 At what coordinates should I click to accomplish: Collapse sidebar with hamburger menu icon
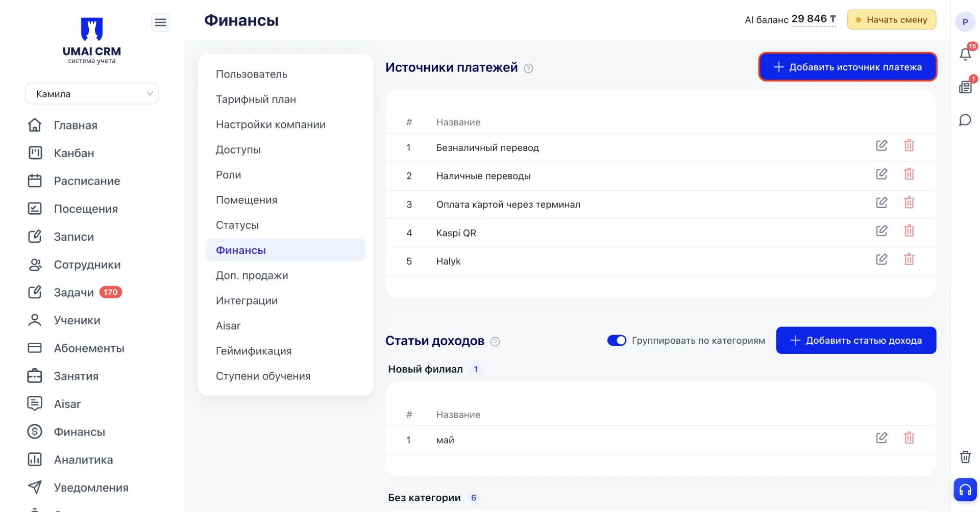160,22
